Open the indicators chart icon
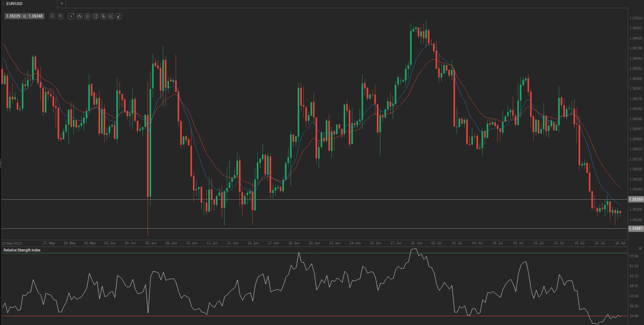This screenshot has height=325, width=644. coord(95,16)
